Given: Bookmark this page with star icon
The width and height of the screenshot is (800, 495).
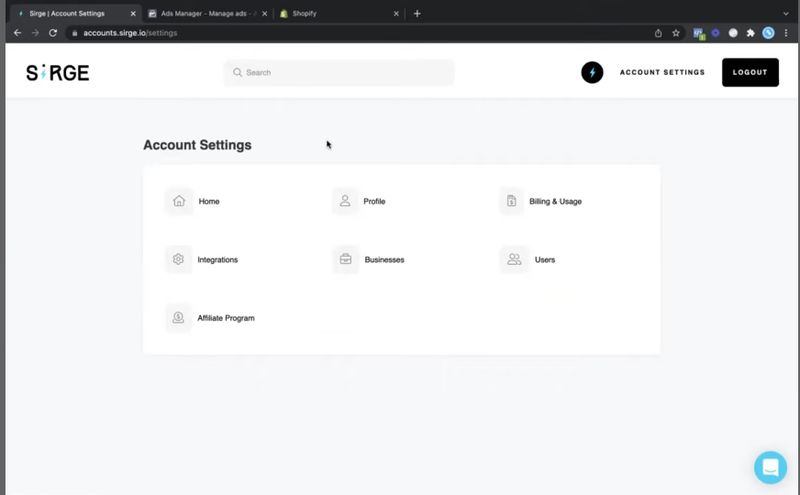Looking at the screenshot, I should point(676,33).
